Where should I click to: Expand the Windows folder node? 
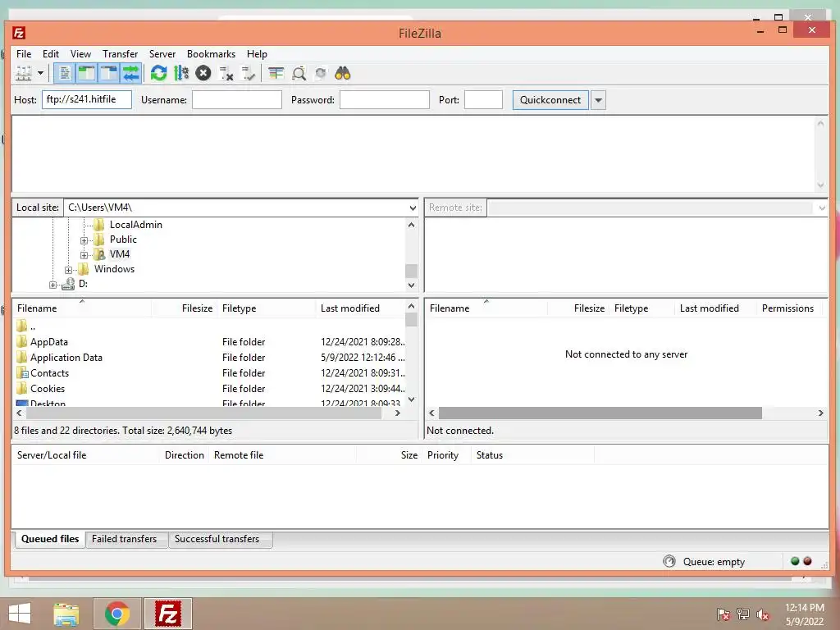[69, 270]
